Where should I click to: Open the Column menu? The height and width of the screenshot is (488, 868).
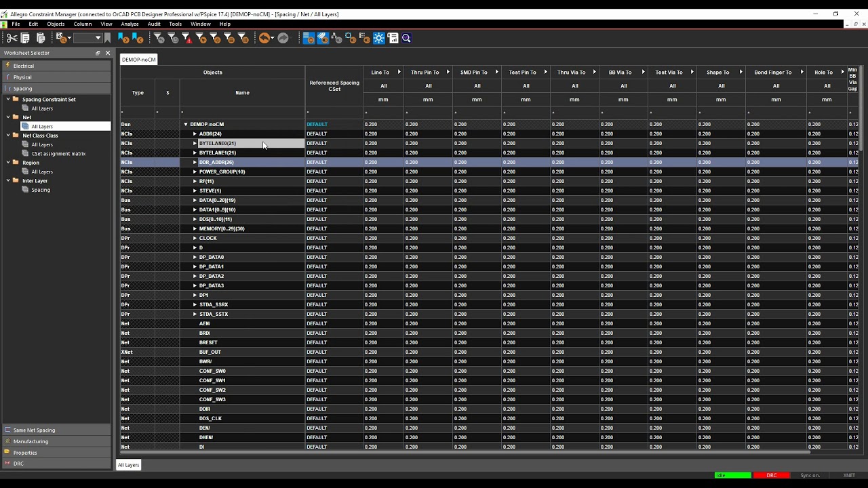[83, 24]
